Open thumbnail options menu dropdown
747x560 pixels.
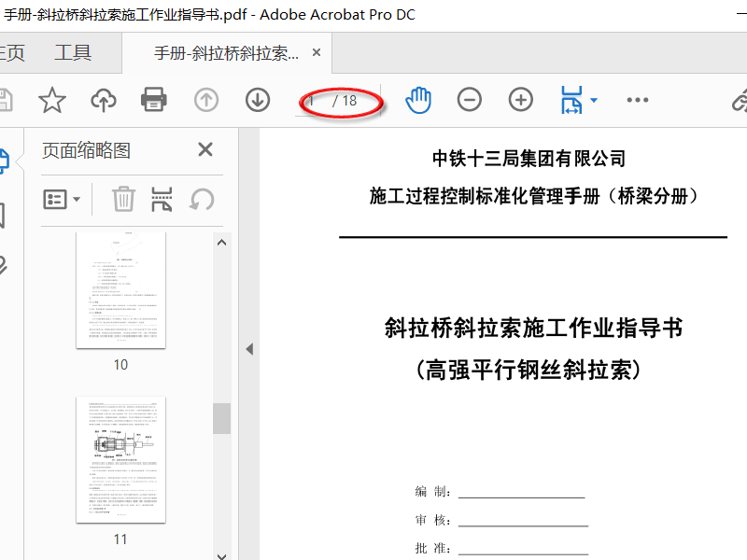click(62, 200)
